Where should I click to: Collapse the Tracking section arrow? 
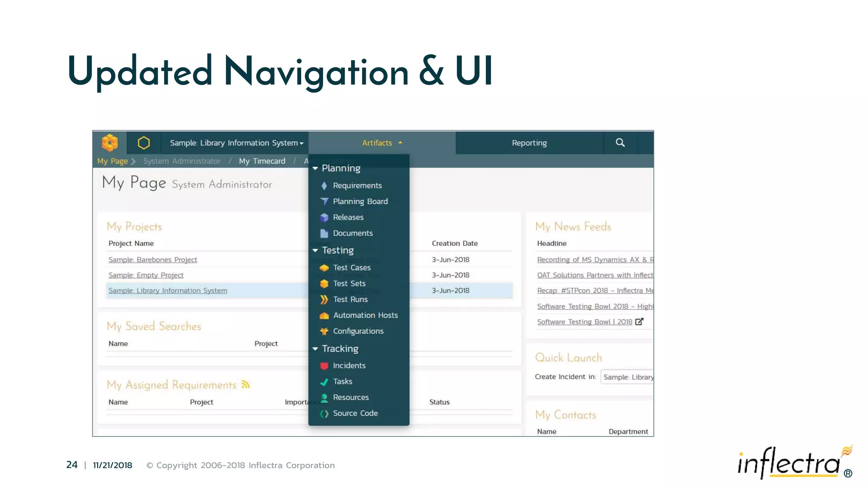315,349
